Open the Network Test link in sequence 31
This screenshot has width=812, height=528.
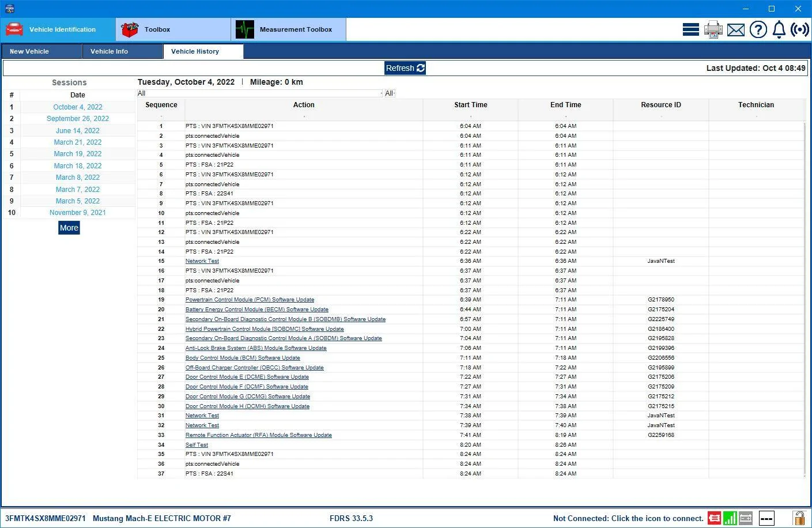pyautogui.click(x=202, y=416)
